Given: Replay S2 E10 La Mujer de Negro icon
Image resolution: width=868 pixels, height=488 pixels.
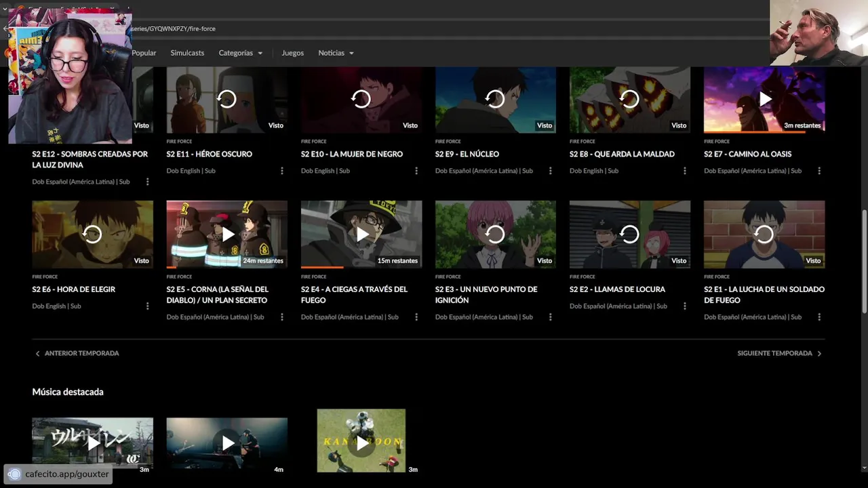Looking at the screenshot, I should [361, 99].
